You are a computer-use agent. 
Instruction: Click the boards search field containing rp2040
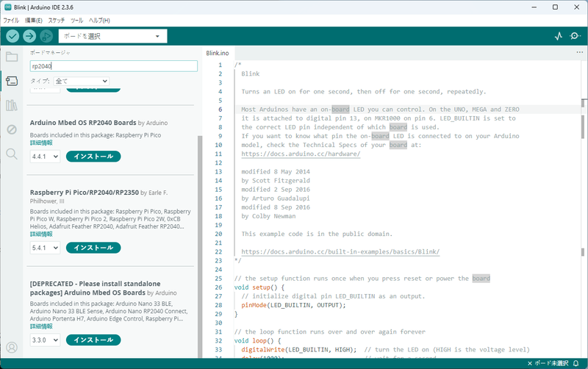pyautogui.click(x=114, y=66)
